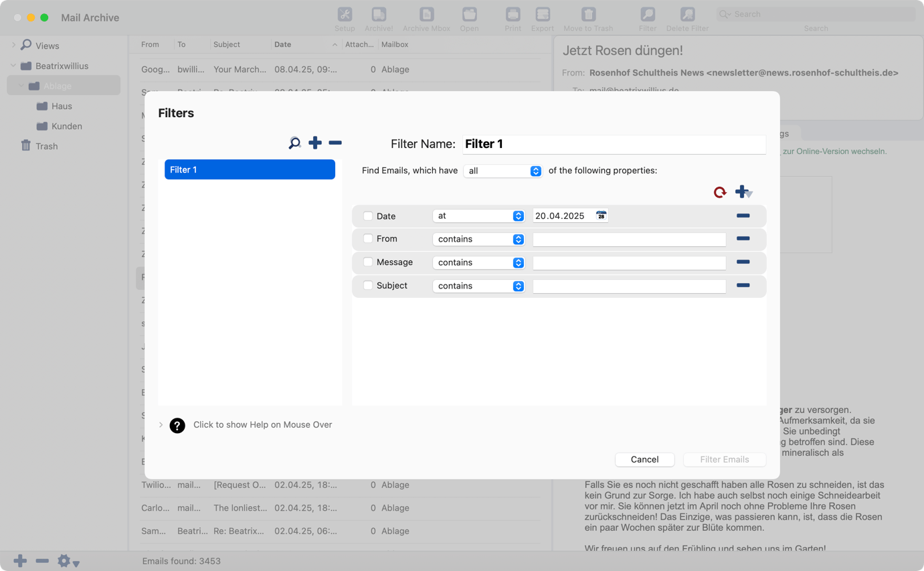
Task: Click the Filter Name text field
Action: 614,144
